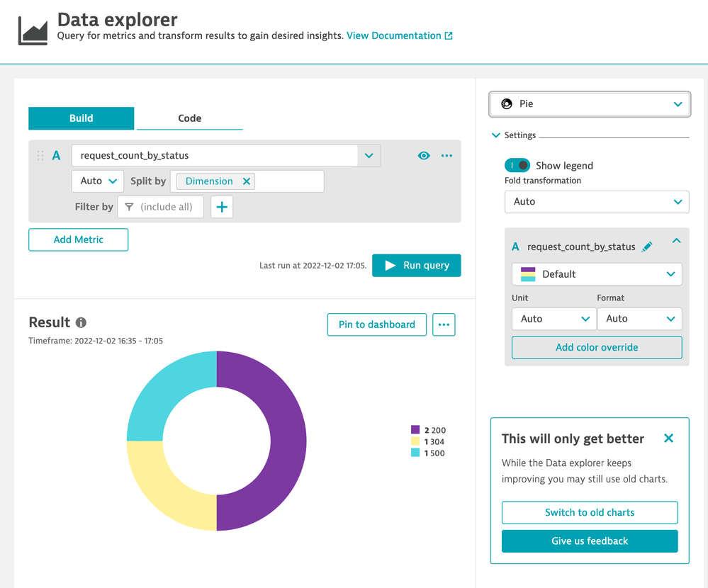Image resolution: width=708 pixels, height=588 pixels.
Task: Open the Default color palette selector
Action: (597, 274)
